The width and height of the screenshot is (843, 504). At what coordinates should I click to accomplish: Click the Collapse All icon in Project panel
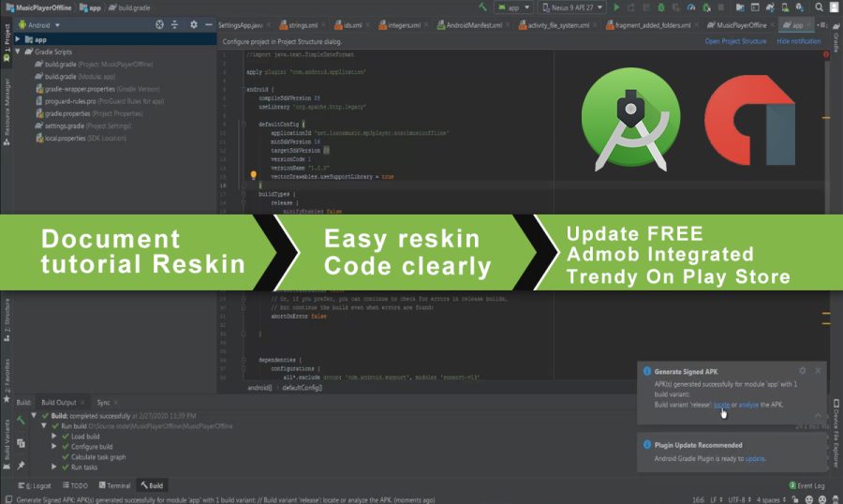[175, 24]
